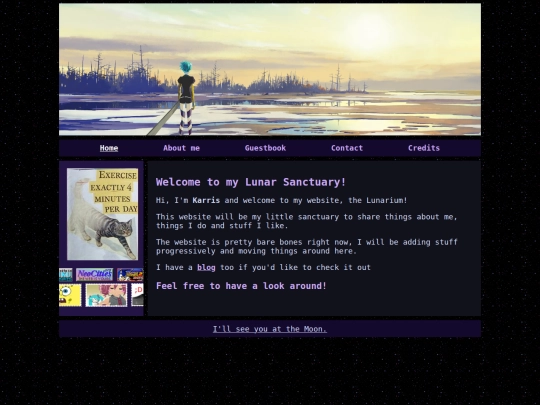The height and width of the screenshot is (405, 540).
Task: Open the Home nav link
Action: click(109, 148)
